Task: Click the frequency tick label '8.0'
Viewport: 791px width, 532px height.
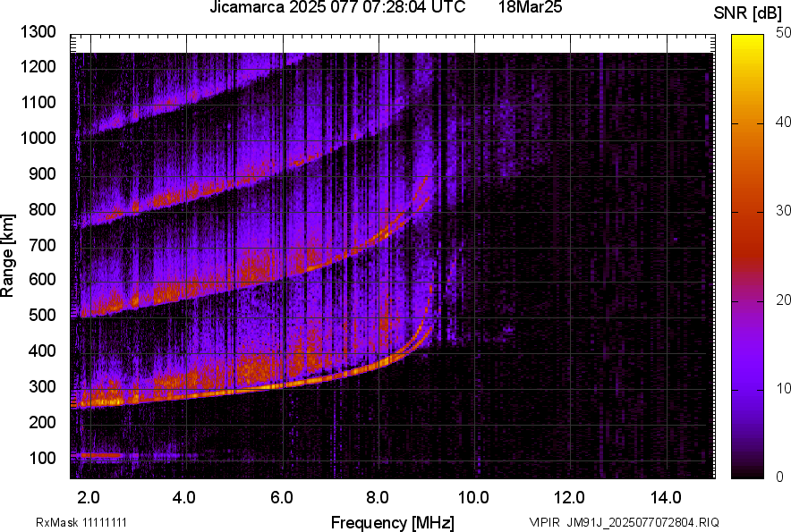Action: click(x=377, y=498)
